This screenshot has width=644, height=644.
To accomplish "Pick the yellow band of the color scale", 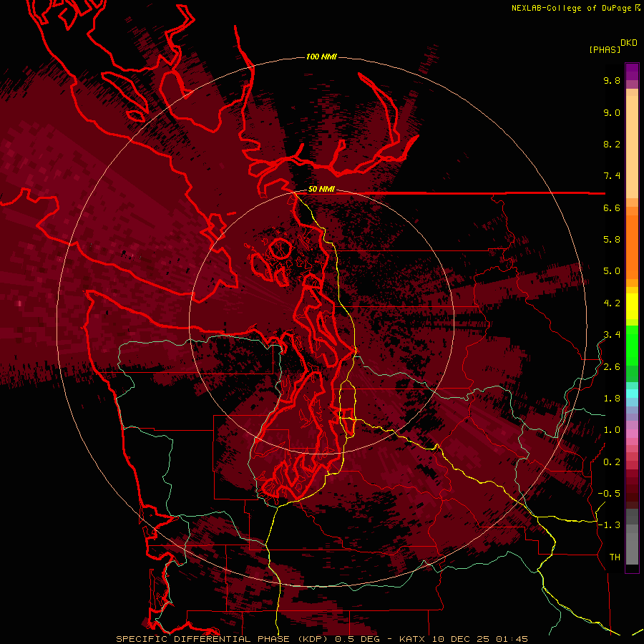I will click(x=632, y=306).
